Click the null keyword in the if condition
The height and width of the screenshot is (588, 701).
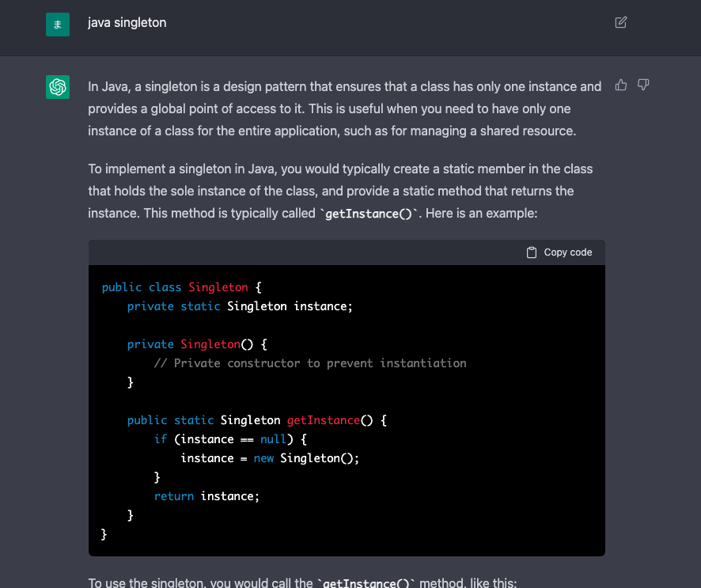273,439
